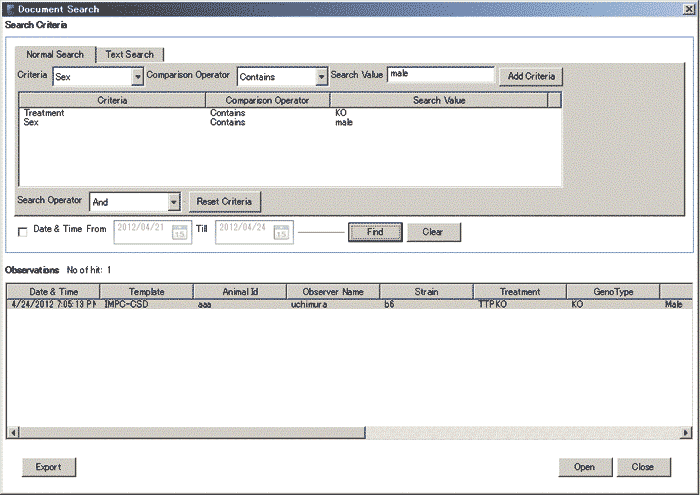The image size is (700, 495).
Task: Click the Export button
Action: point(49,467)
